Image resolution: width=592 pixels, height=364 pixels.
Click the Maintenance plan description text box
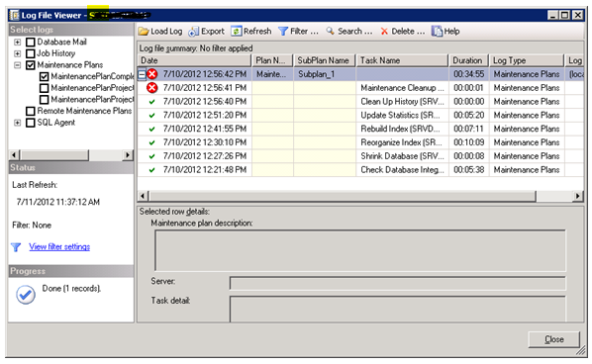[x=360, y=250]
